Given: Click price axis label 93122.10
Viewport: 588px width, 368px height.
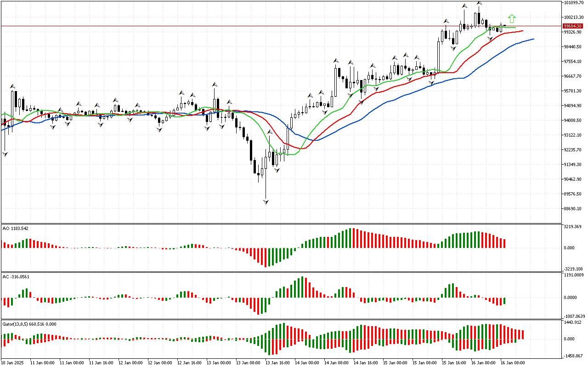Looking at the screenshot, I should [x=572, y=135].
